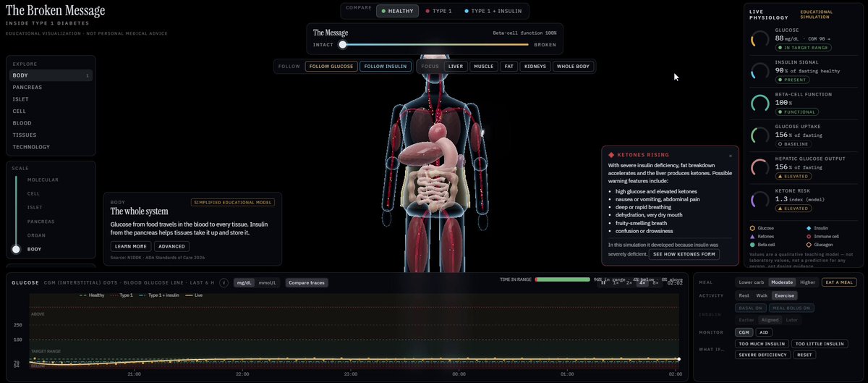Image resolution: width=868 pixels, height=383 pixels.
Task: Click the Glucose hexagon legend icon
Action: [x=753, y=227]
